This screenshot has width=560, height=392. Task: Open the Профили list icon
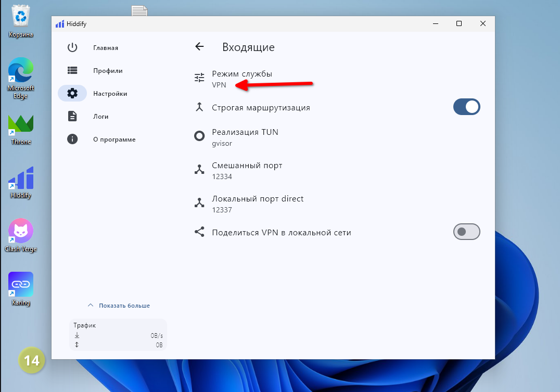click(72, 70)
